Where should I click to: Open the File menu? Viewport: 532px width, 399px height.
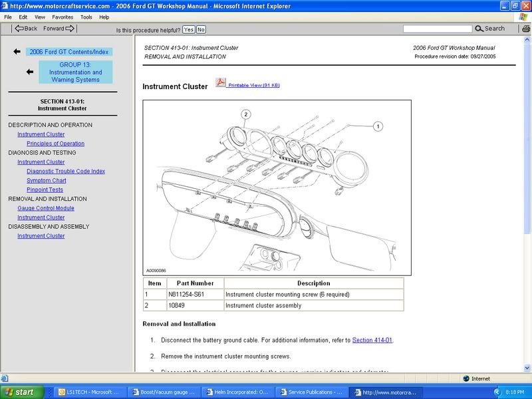(x=8, y=17)
